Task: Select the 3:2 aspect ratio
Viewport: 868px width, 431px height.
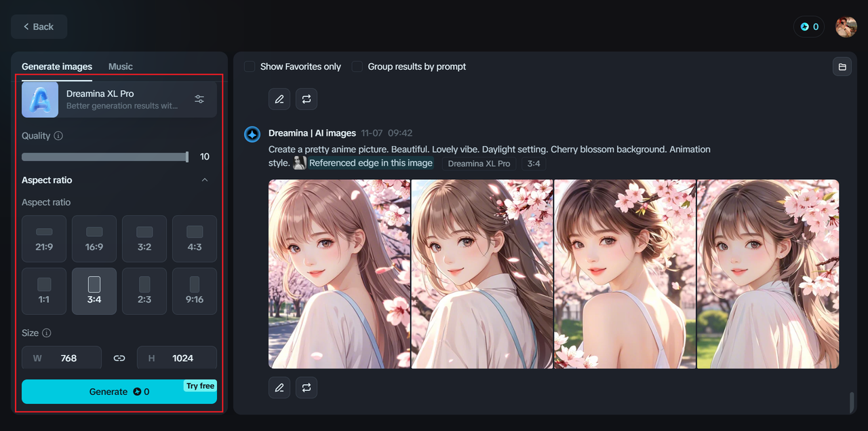Action: click(144, 239)
